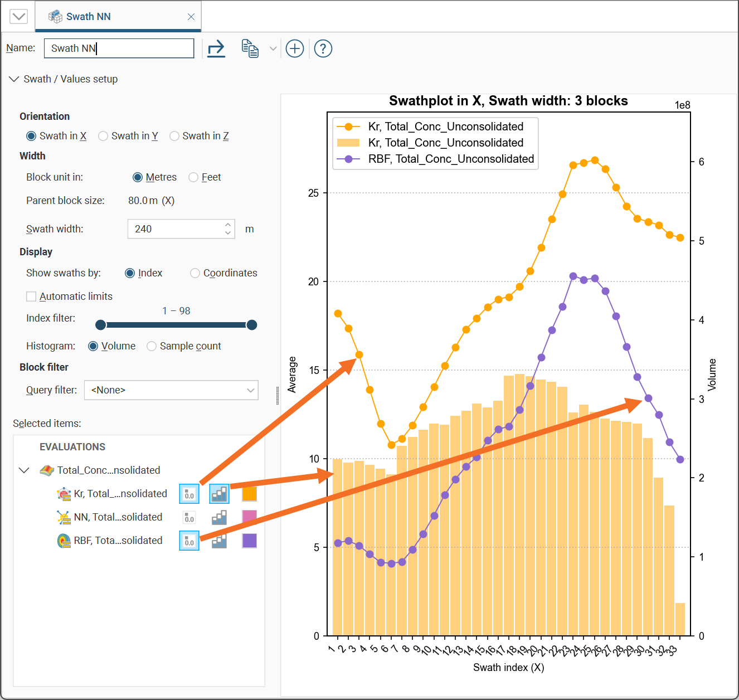Toggle numeric values icon for Kr evaluation
This screenshot has width=739, height=700.
point(189,494)
